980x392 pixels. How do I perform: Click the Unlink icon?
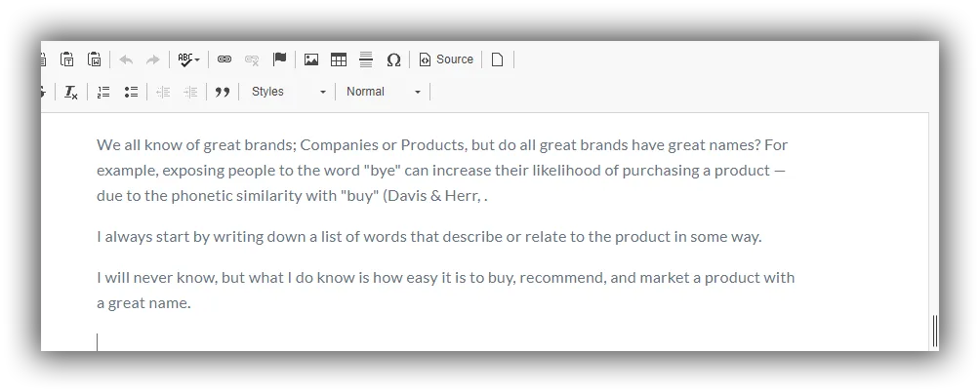(252, 59)
